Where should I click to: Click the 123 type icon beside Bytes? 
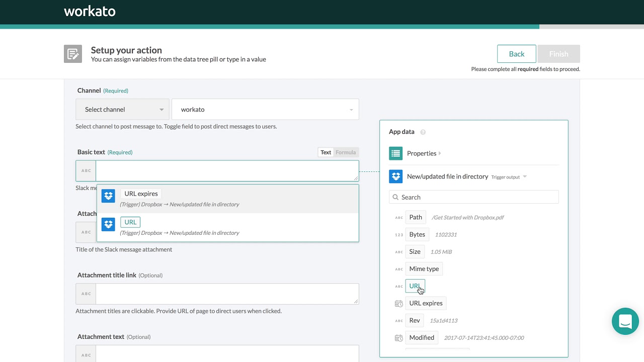point(399,235)
